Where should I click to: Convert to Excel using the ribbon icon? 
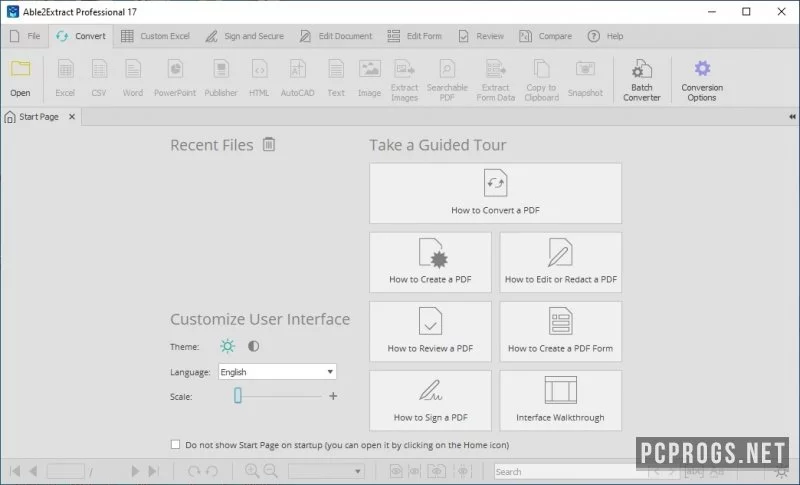pos(65,69)
